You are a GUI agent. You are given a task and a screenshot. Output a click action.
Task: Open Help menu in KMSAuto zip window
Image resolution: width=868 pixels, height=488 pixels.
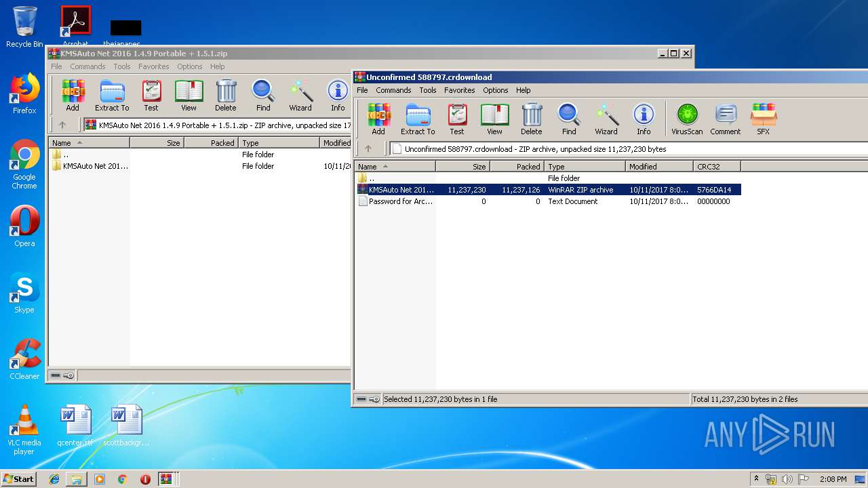tap(217, 66)
